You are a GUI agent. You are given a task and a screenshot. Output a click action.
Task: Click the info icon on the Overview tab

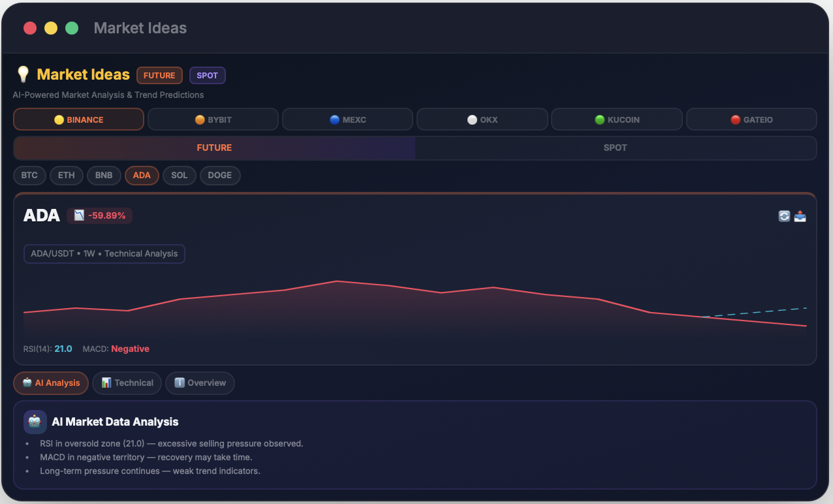180,383
